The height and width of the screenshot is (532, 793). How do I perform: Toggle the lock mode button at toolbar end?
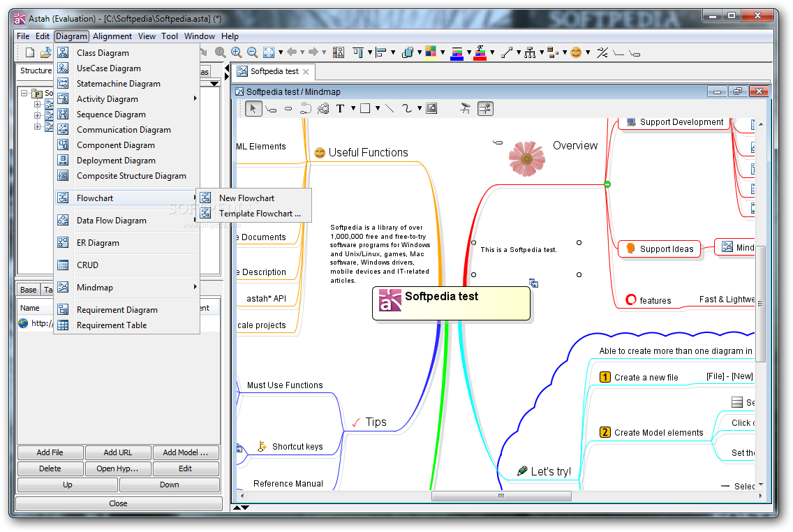(486, 109)
